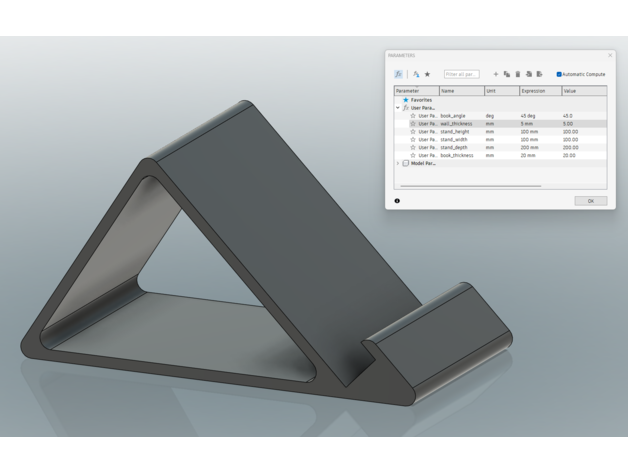Click the export parameters icon
628x472 pixels.
(540, 74)
